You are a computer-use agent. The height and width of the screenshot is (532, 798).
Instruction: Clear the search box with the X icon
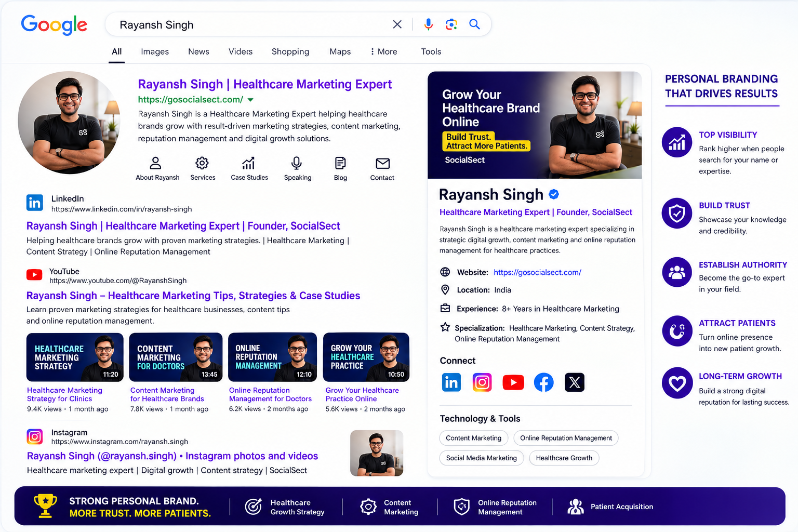point(397,24)
